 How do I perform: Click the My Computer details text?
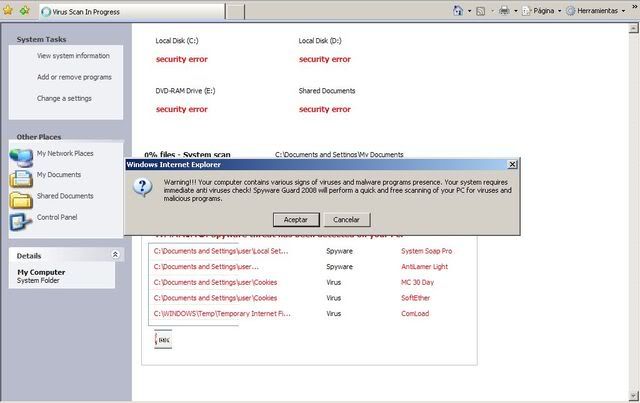tap(41, 272)
